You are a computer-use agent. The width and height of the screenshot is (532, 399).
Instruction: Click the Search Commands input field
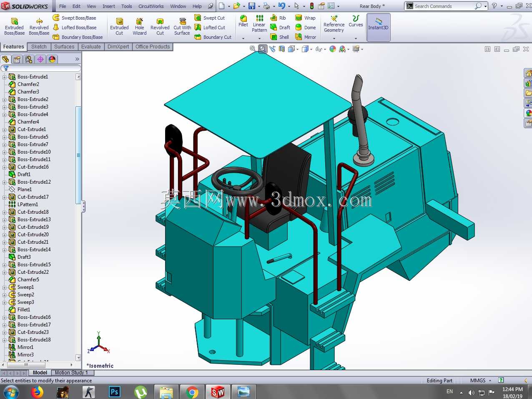(x=444, y=6)
